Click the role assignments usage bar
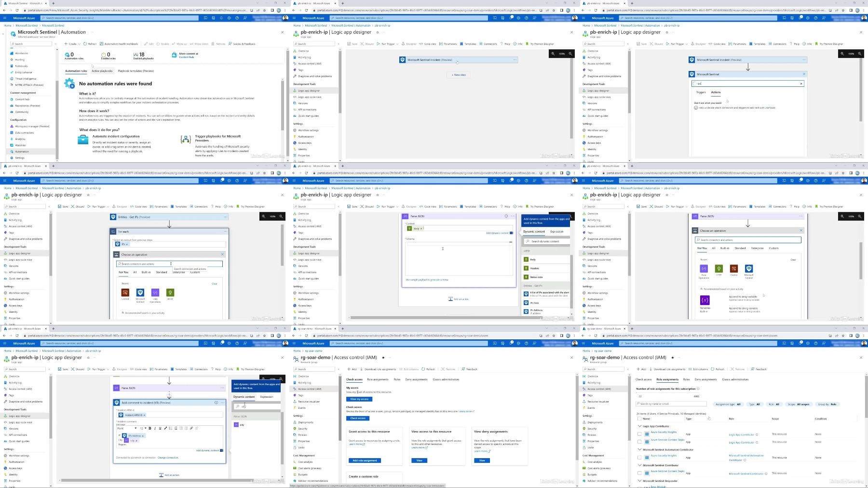The width and height of the screenshot is (868, 488). click(x=667, y=392)
